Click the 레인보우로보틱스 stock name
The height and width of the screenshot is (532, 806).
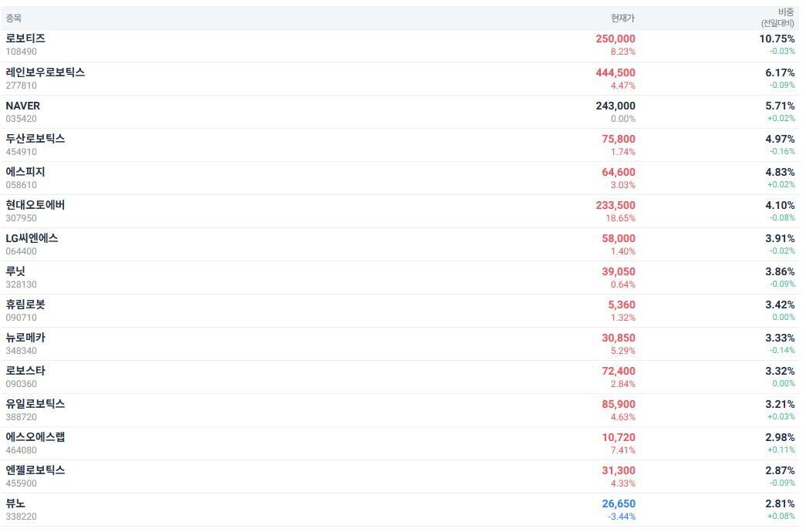[x=45, y=72]
